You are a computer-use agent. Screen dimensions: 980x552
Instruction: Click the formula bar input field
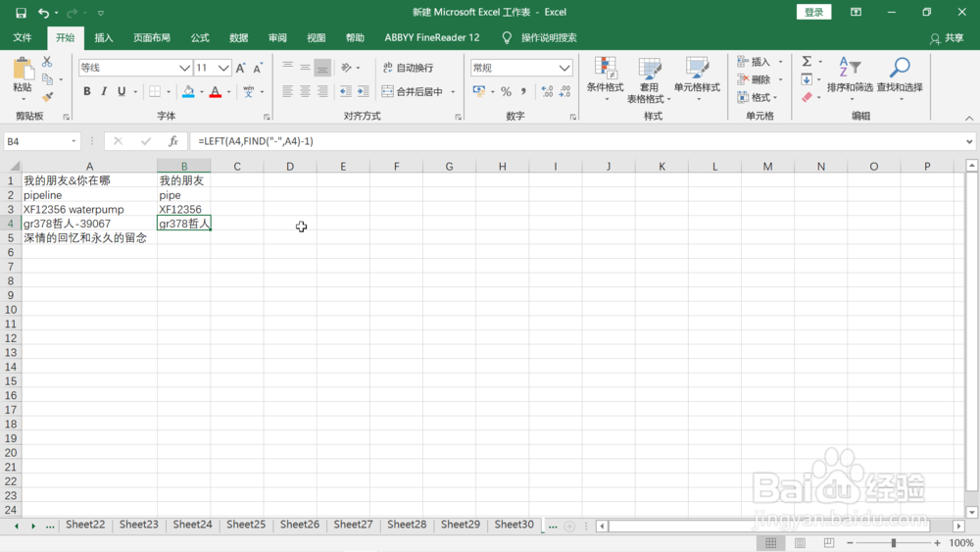[x=578, y=141]
